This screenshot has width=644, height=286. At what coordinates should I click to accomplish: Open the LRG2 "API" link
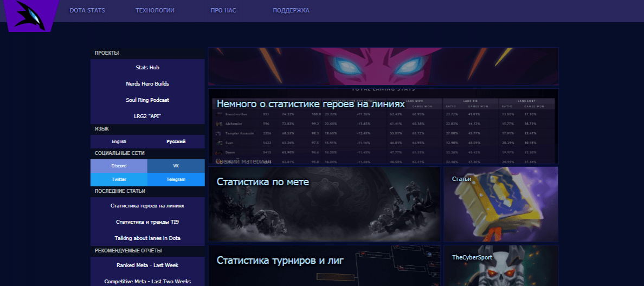(147, 116)
